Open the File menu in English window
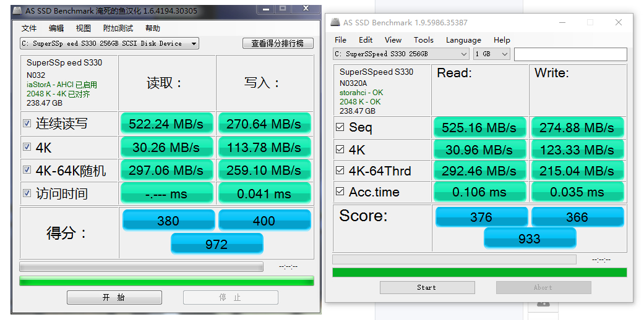This screenshot has width=644, height=320. point(340,40)
